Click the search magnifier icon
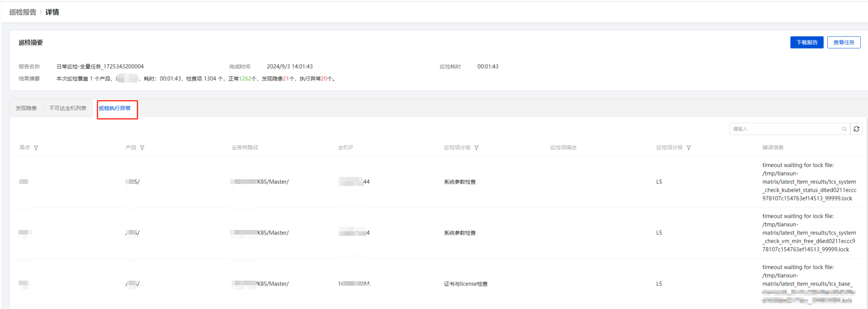This screenshot has height=309, width=868. point(844,129)
